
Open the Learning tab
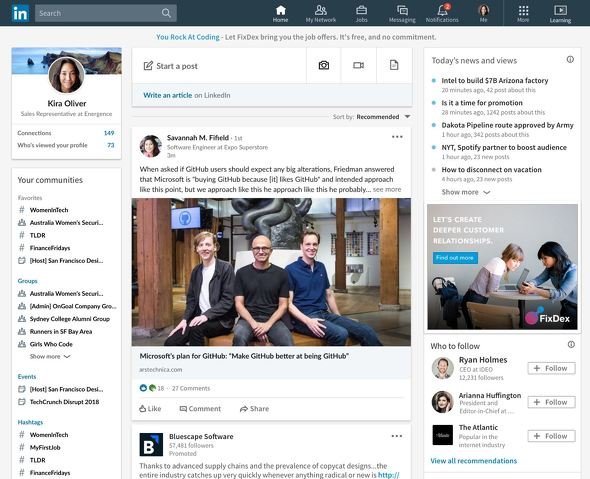coord(560,14)
